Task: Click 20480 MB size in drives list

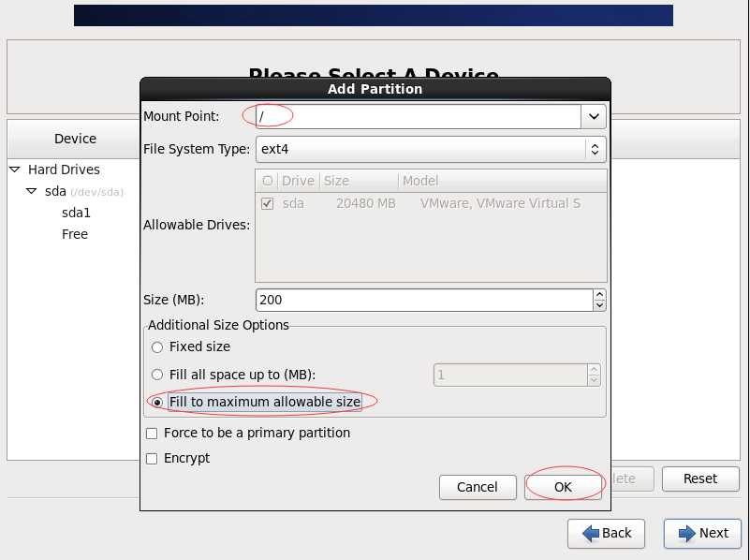Action: pyautogui.click(x=366, y=204)
